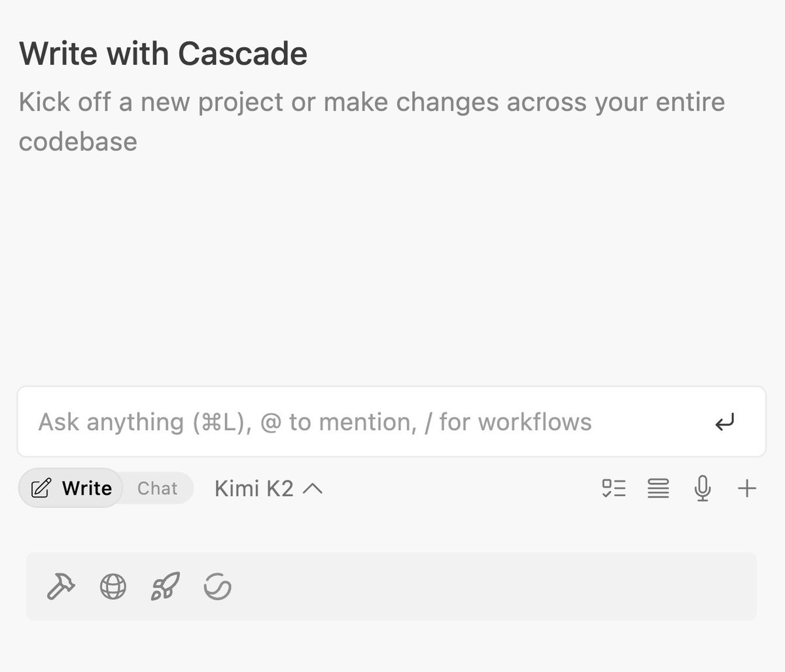This screenshot has width=785, height=672.
Task: Switch Cascade to Write mode
Action: [71, 488]
